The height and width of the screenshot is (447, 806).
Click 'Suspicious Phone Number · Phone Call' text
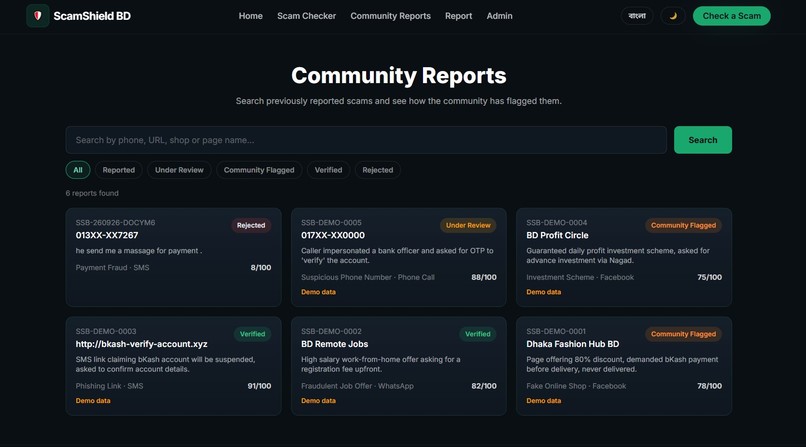pos(368,277)
